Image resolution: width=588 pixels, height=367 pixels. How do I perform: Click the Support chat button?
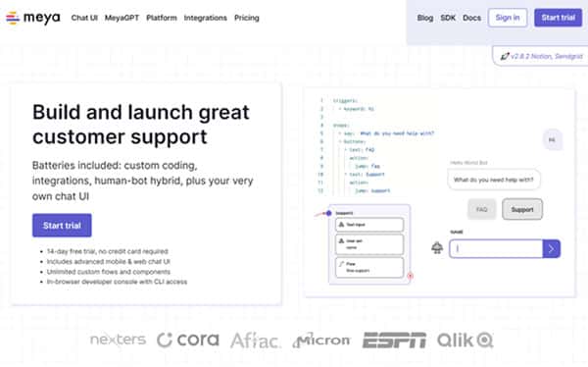click(522, 209)
